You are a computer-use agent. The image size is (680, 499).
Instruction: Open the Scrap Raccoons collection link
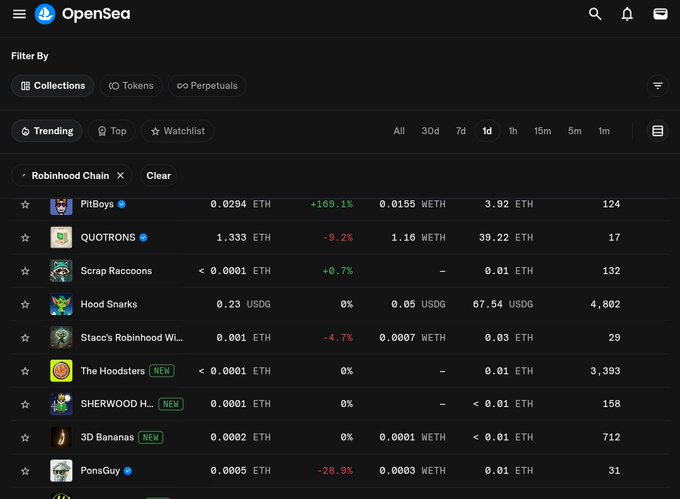[x=116, y=271]
